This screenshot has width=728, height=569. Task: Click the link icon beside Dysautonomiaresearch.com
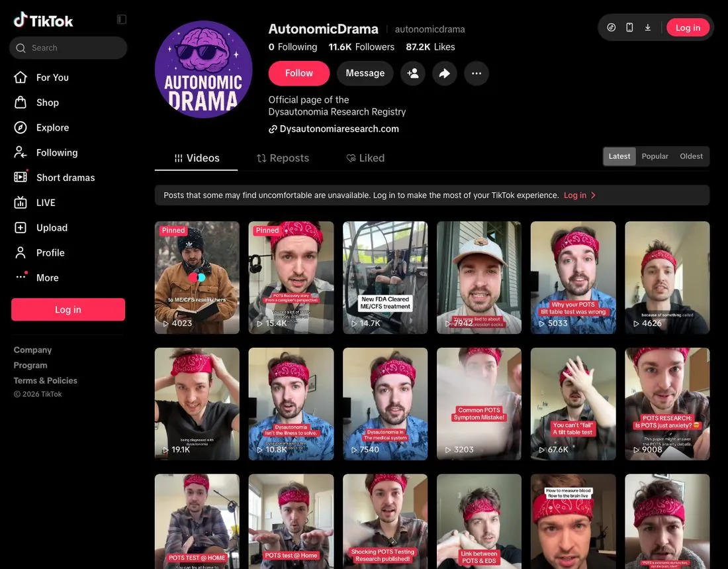(x=273, y=129)
